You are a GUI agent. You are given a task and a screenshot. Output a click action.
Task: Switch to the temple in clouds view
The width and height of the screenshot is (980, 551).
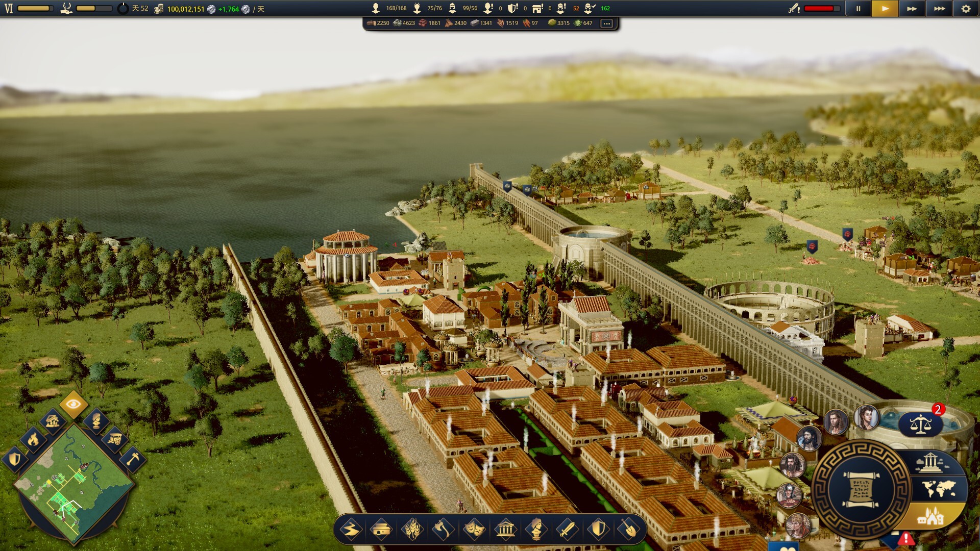[932, 462]
